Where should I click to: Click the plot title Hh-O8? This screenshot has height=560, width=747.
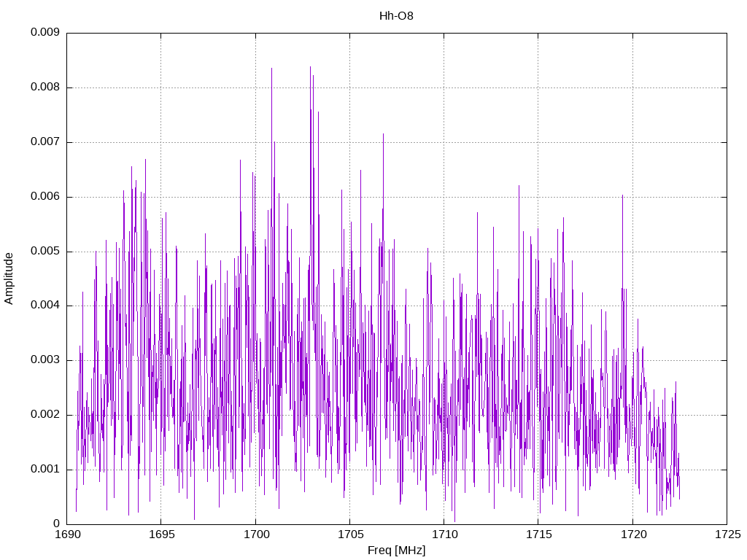click(x=396, y=16)
